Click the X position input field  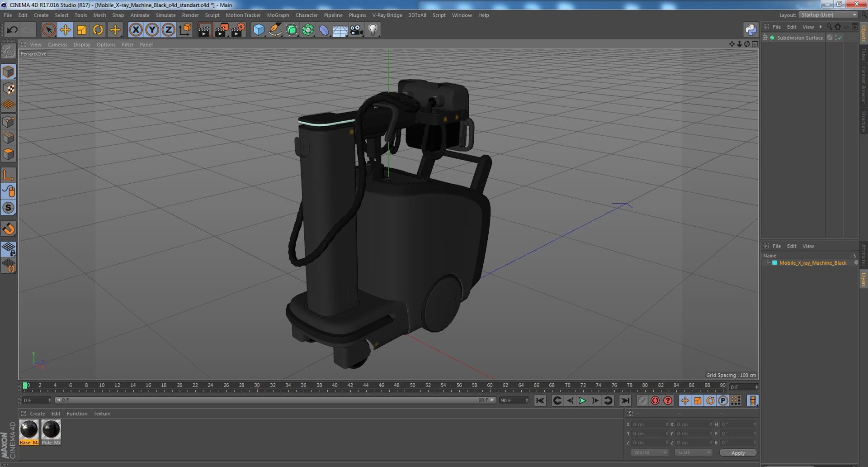(649, 424)
